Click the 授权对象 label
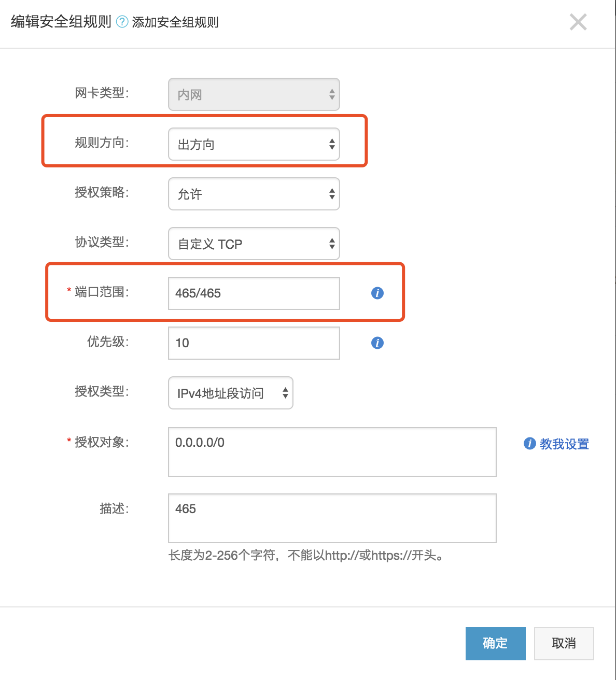Image resolution: width=616 pixels, height=680 pixels. click(102, 442)
